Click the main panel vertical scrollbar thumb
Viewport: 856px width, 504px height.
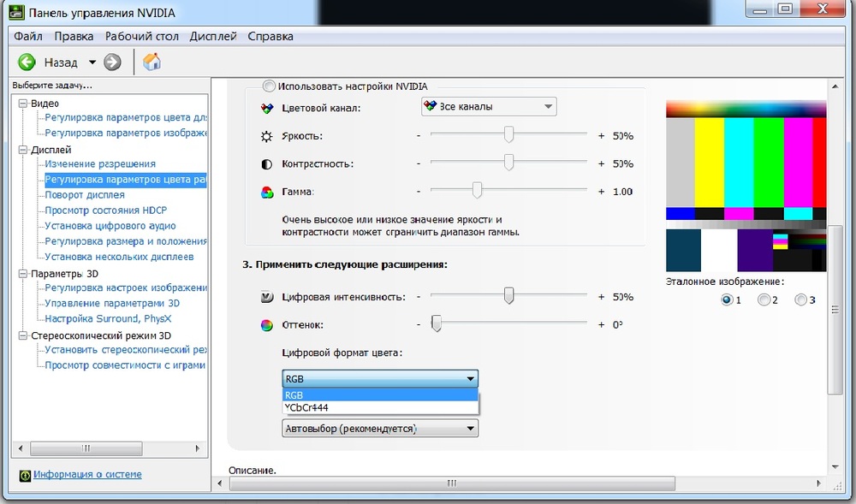[835, 309]
